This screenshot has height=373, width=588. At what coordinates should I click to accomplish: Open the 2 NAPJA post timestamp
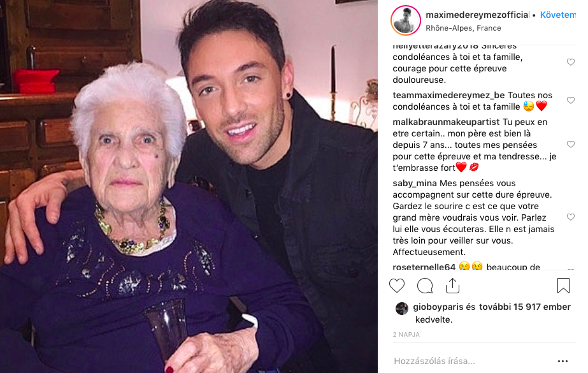click(x=406, y=334)
